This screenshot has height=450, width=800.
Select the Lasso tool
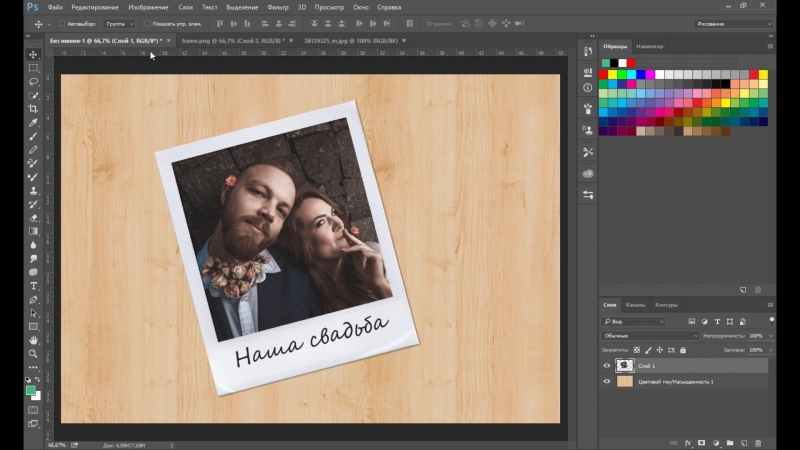pyautogui.click(x=33, y=81)
